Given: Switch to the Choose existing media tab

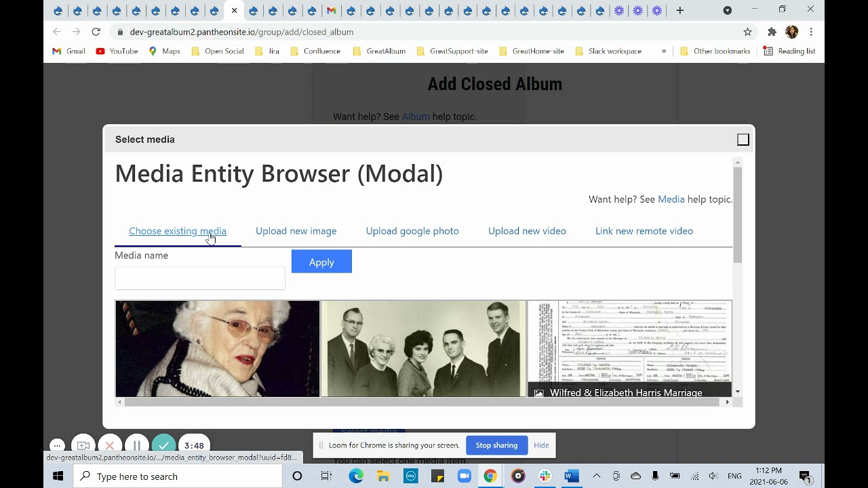Looking at the screenshot, I should [178, 231].
